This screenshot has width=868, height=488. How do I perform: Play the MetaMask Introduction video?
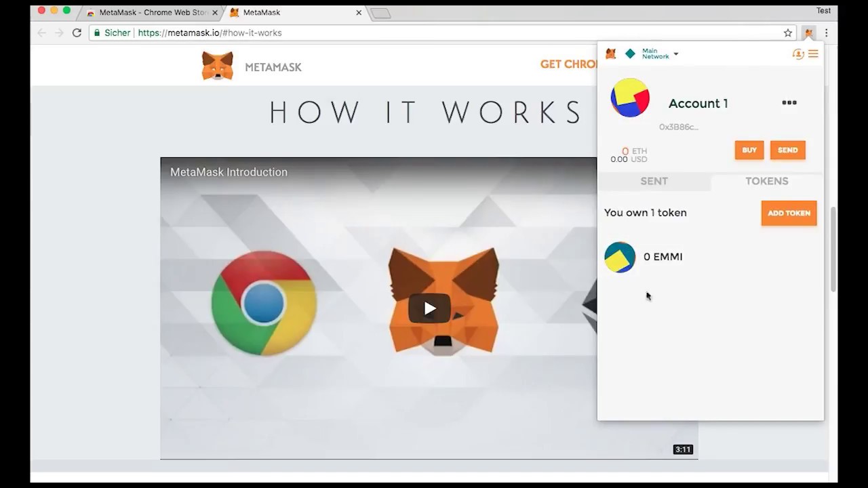[429, 308]
